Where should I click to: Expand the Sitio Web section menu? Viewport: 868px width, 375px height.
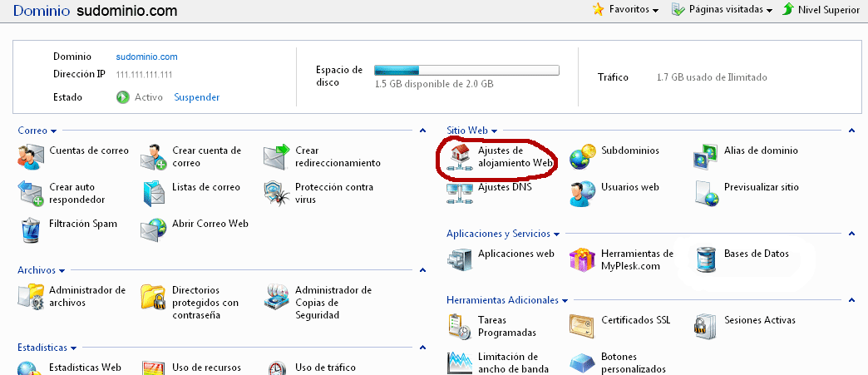[472, 131]
